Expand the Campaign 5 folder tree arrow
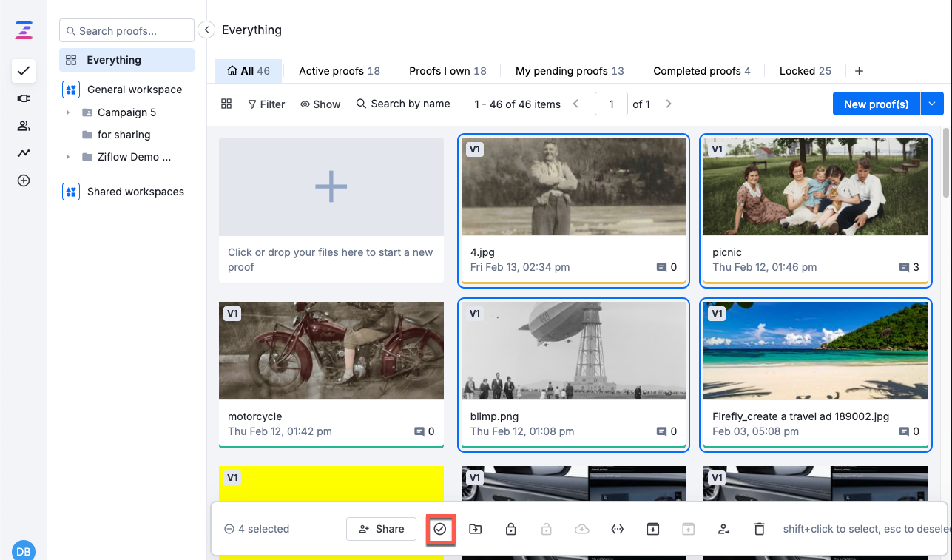The image size is (952, 560). (x=68, y=112)
